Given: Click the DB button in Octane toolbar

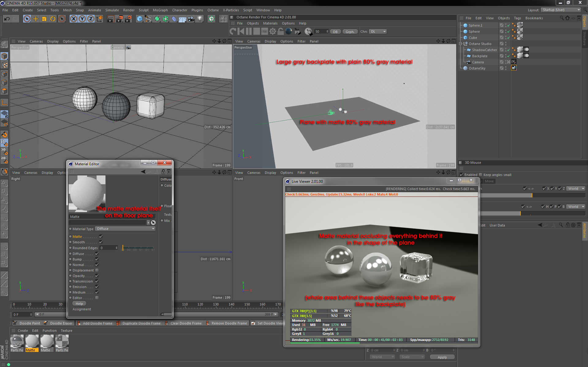Looking at the screenshot, I should (335, 32).
